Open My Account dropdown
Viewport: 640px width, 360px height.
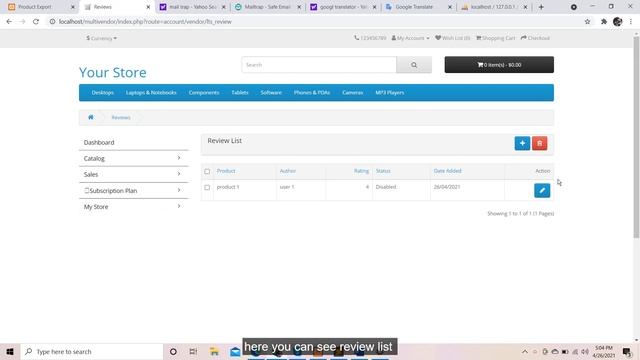click(410, 38)
